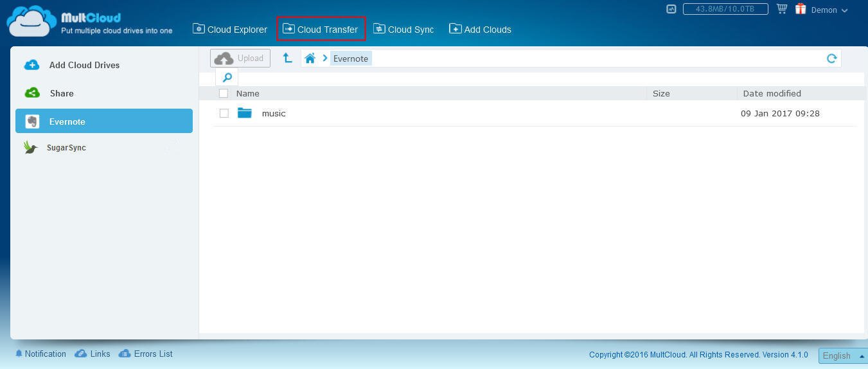Click the MultCloud cloud logo
The width and height of the screenshot is (868, 369).
[x=31, y=21]
